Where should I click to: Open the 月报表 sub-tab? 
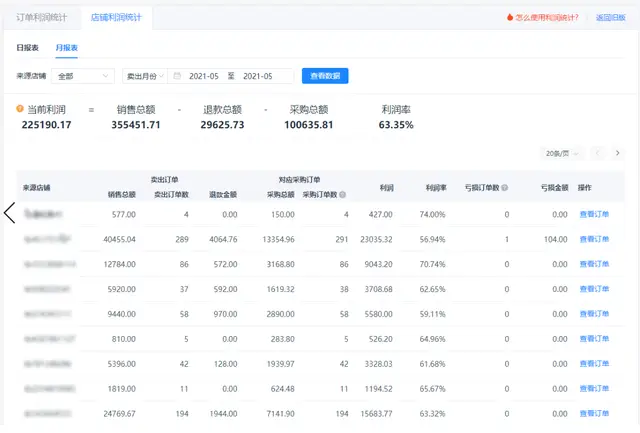point(67,48)
